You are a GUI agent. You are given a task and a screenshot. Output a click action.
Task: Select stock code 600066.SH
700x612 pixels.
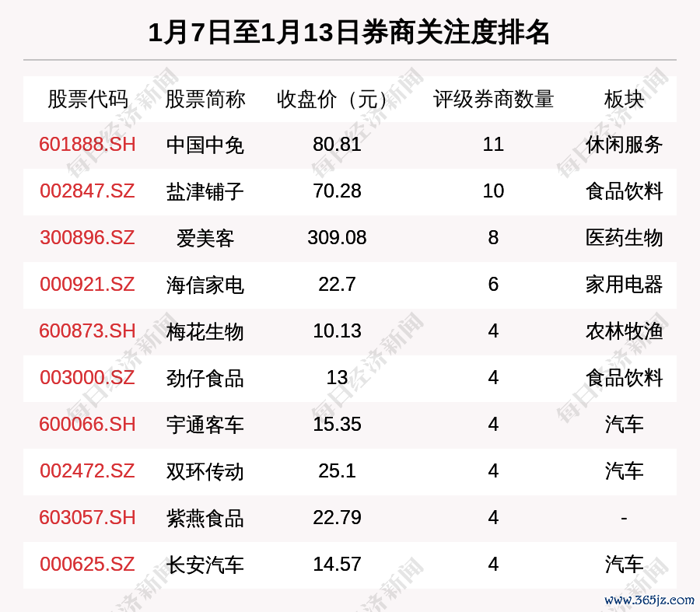click(x=87, y=424)
